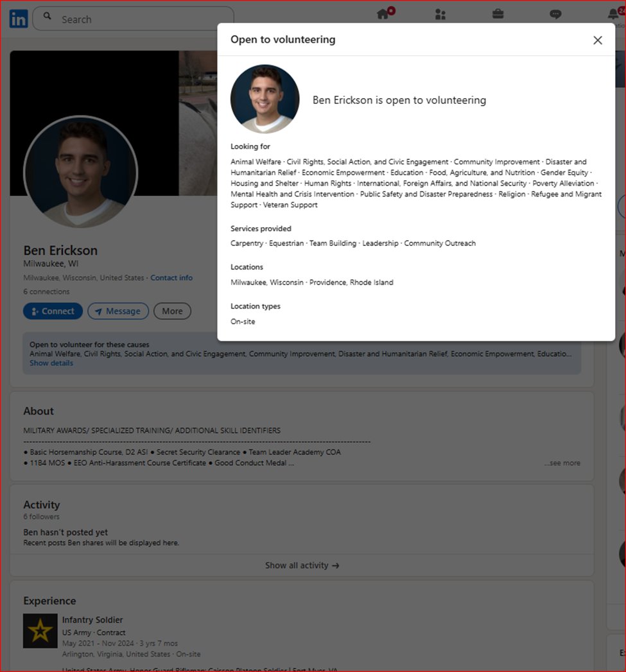Click the Ben Erickson profile name heading

60,250
